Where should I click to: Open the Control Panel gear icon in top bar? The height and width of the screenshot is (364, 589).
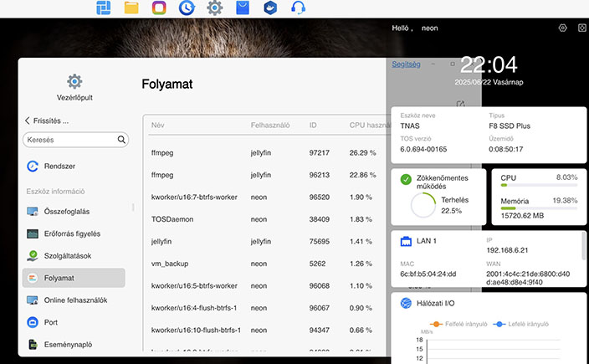click(x=214, y=8)
